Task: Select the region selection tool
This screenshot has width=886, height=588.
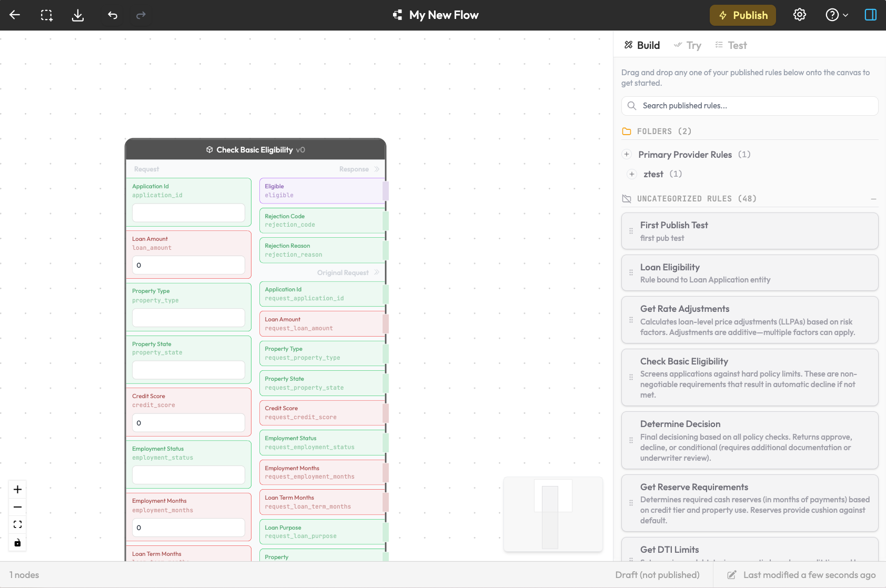Action: click(x=46, y=15)
